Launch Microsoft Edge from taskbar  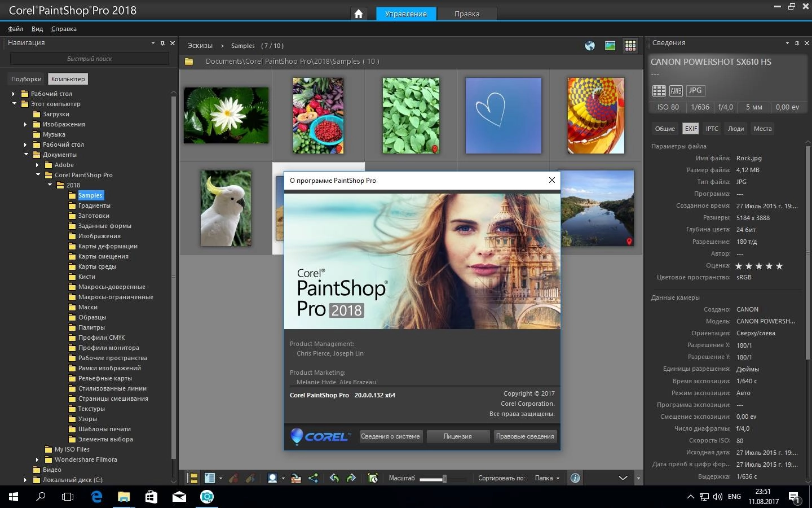[x=96, y=497]
